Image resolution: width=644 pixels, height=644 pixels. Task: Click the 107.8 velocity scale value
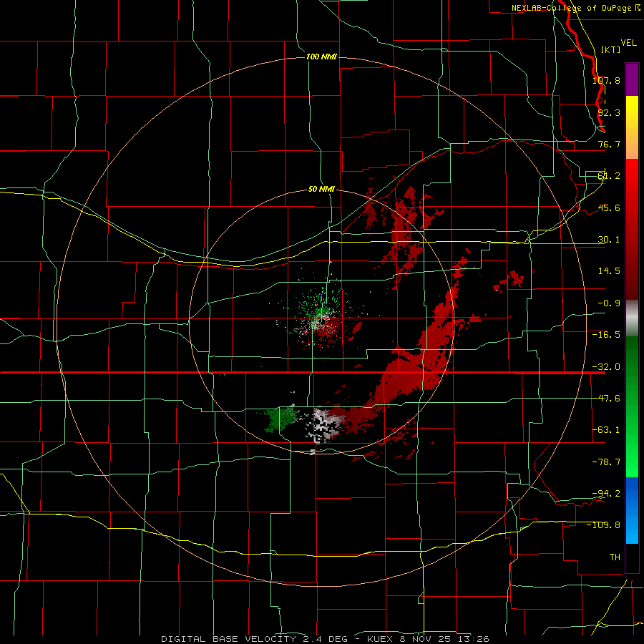[606, 80]
